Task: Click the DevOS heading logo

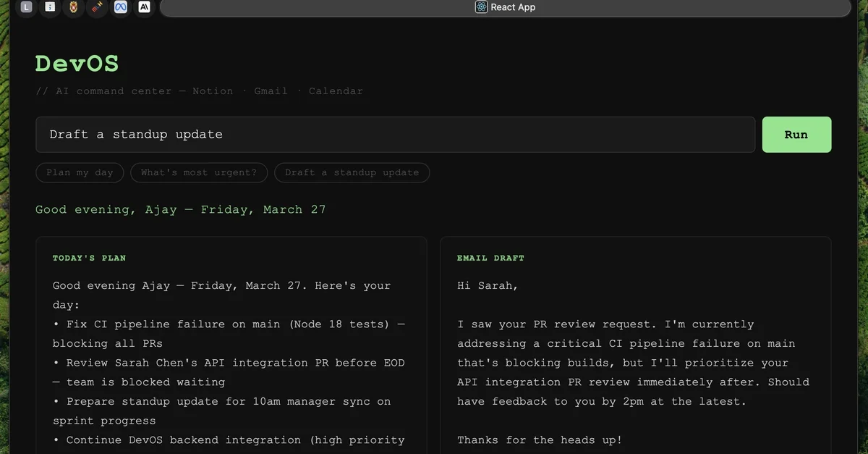Action: click(x=77, y=64)
